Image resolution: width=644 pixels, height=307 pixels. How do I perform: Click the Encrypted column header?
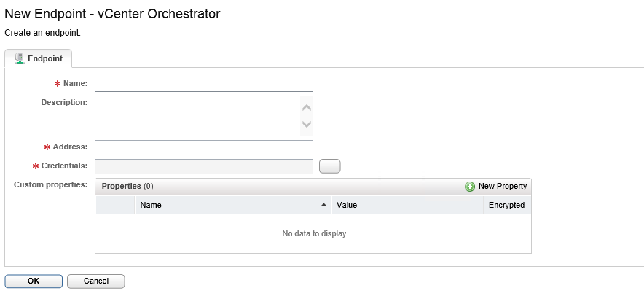pyautogui.click(x=507, y=205)
